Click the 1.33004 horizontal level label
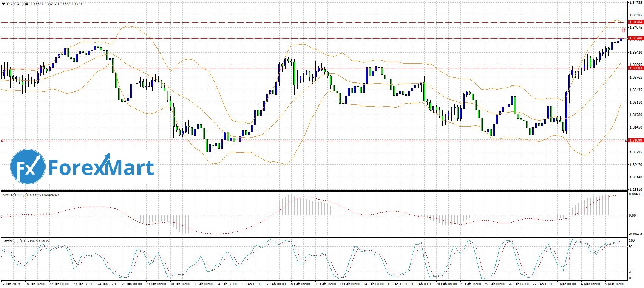The image size is (644, 288). pos(635,68)
